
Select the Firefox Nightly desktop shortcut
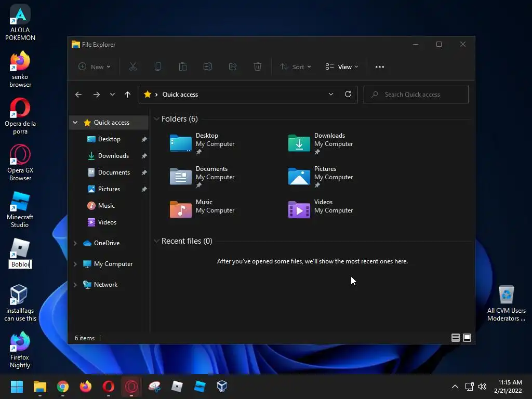(20, 350)
